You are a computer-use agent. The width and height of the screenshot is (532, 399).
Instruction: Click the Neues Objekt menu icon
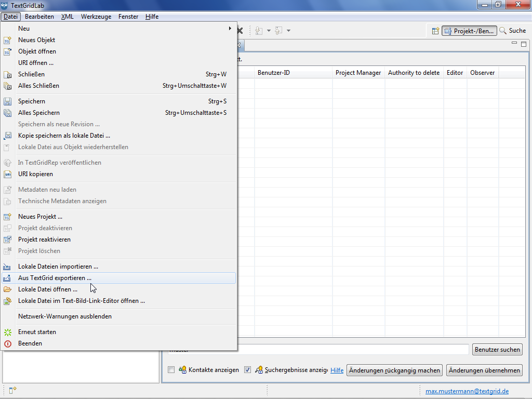8,40
